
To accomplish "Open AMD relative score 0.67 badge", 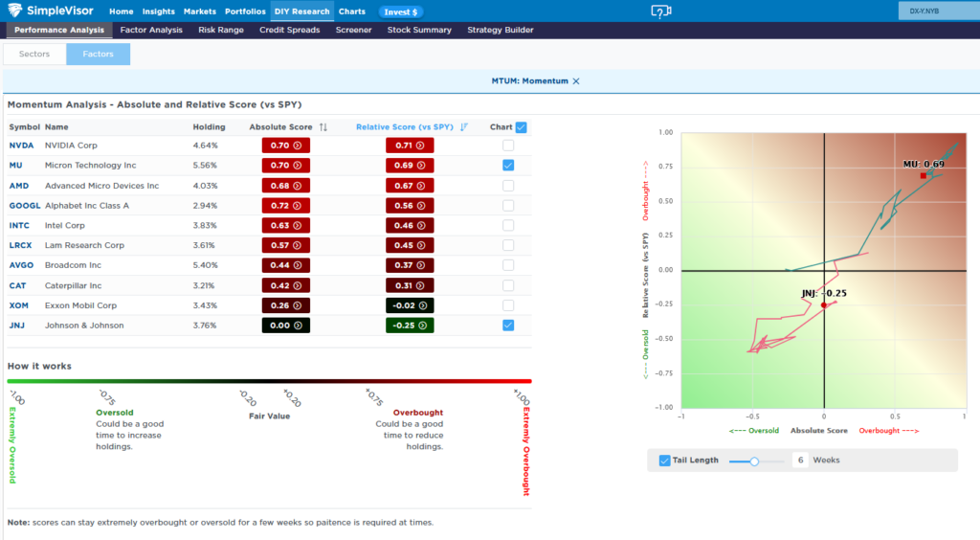I will pyautogui.click(x=410, y=186).
